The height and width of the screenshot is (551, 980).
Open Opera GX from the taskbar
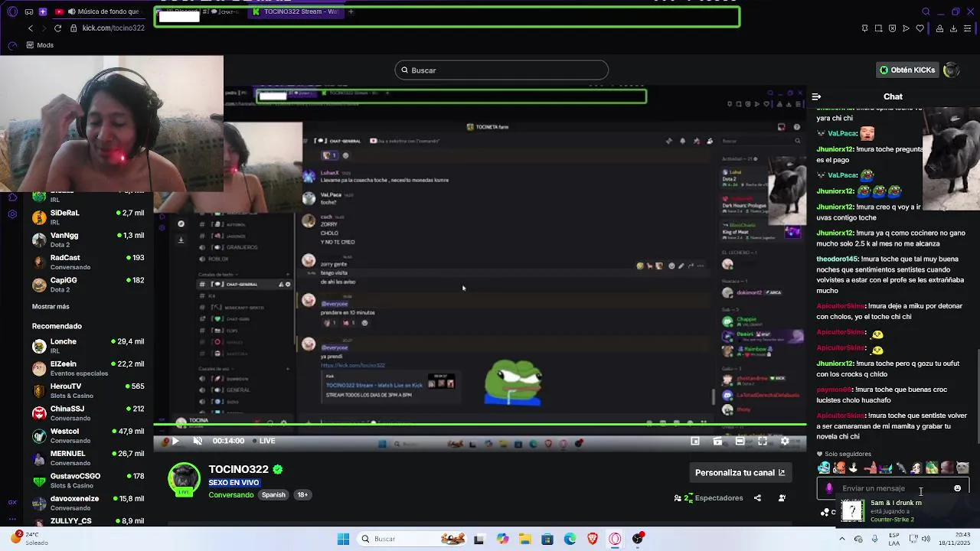pyautogui.click(x=615, y=539)
